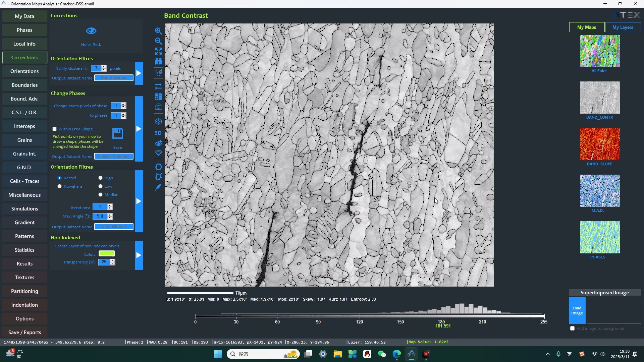
Task: Click the Load Image button
Action: (577, 311)
